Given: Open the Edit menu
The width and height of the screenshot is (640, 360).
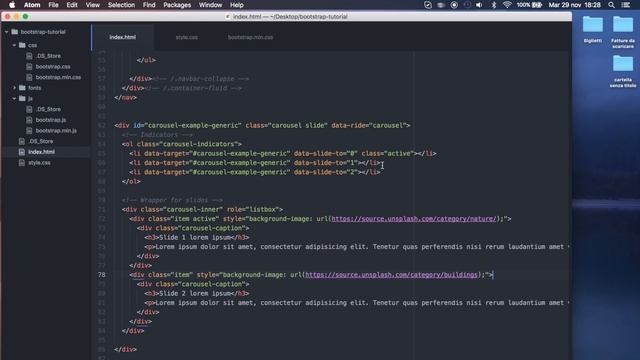Looking at the screenshot, I should coord(72,5).
